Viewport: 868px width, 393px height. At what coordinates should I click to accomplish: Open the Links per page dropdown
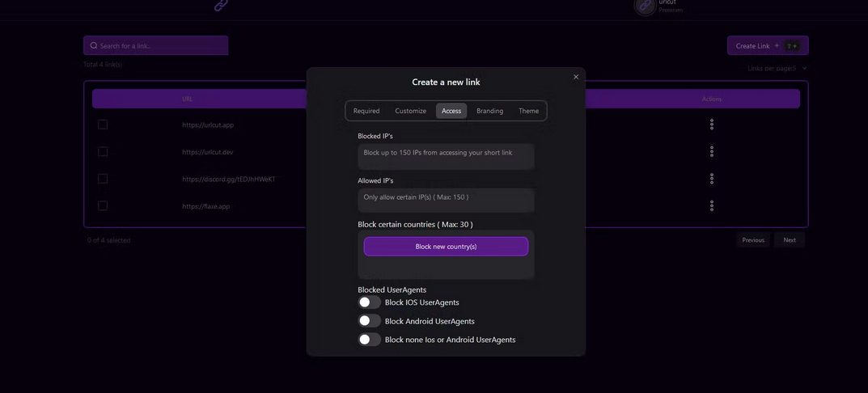click(x=777, y=68)
